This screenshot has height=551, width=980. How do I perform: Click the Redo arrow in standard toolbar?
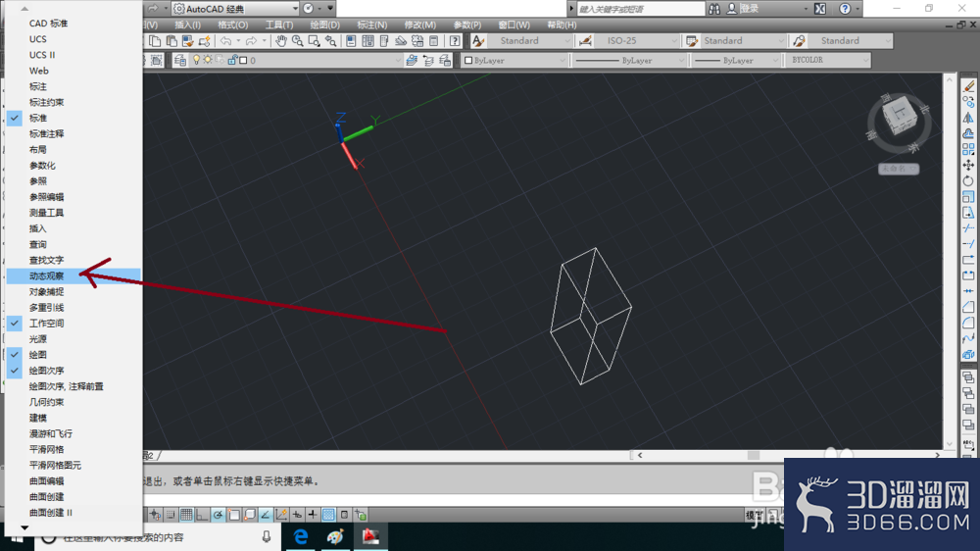251,41
